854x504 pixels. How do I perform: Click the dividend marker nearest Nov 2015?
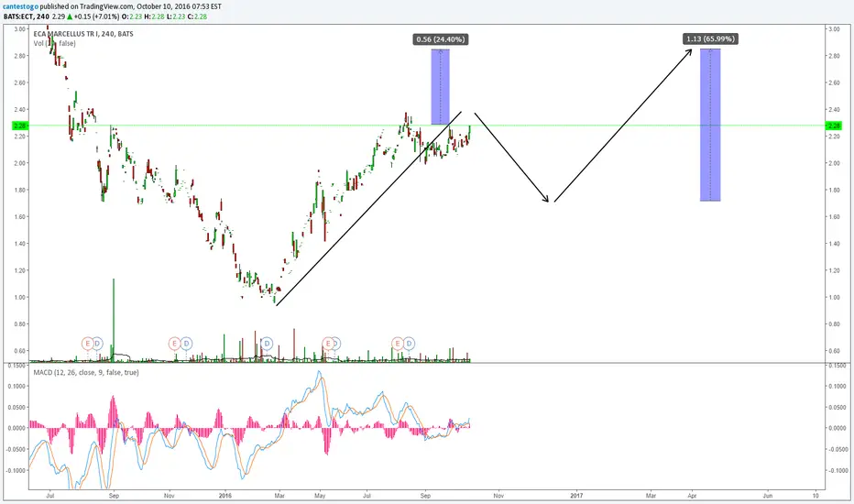pyautogui.click(x=186, y=344)
